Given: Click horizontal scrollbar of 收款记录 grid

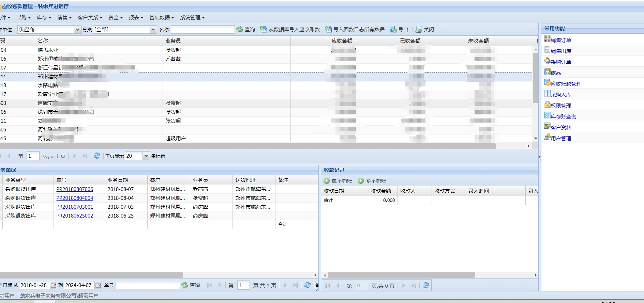Looking at the screenshot, I should [402, 275].
